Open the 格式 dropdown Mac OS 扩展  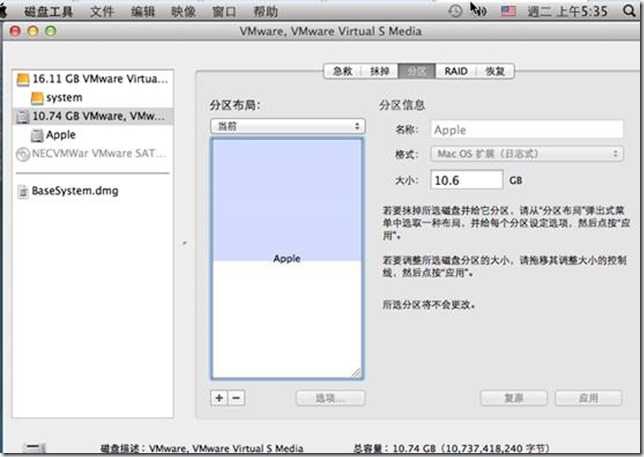coord(527,154)
